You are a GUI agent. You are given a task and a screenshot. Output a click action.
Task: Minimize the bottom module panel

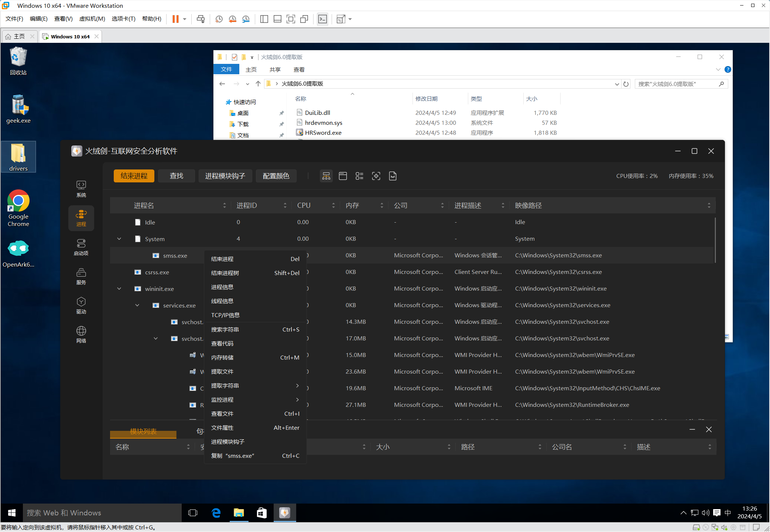click(x=692, y=429)
